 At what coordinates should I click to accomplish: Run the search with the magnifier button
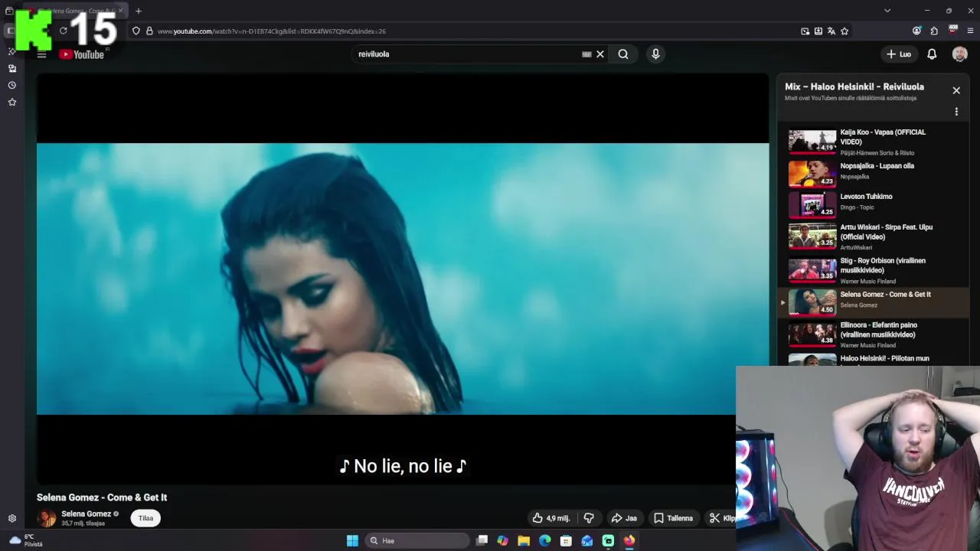click(x=623, y=54)
